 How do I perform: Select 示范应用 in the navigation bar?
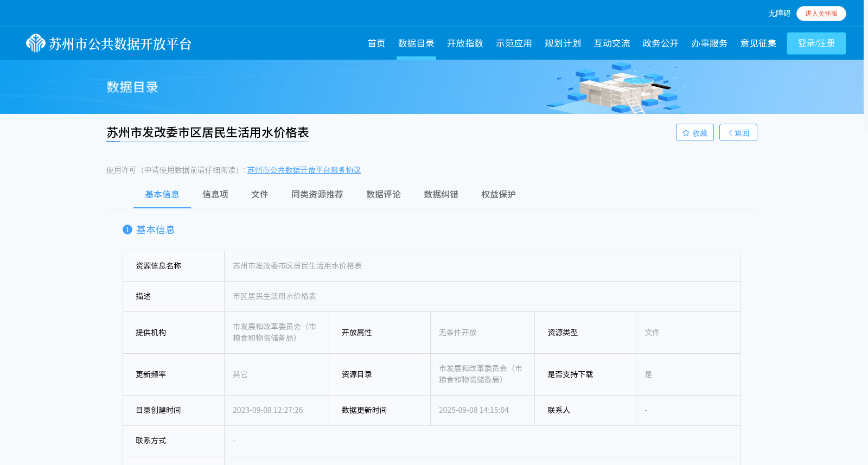514,43
